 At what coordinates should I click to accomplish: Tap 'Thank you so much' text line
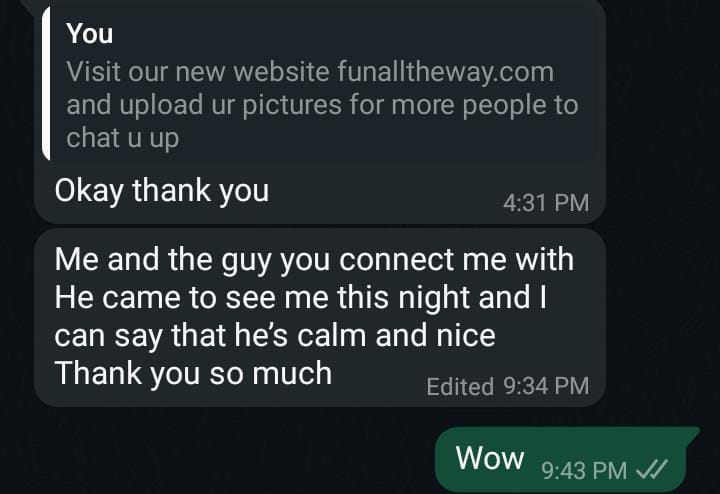tap(193, 373)
